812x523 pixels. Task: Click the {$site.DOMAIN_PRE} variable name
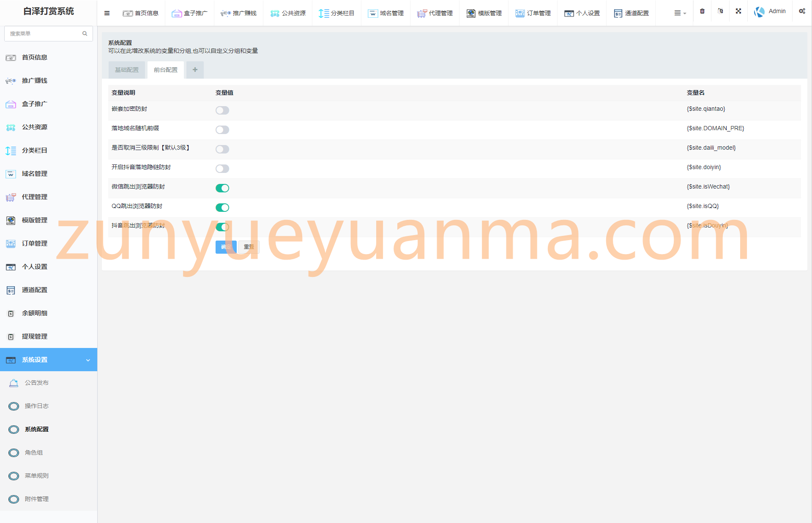pos(715,129)
